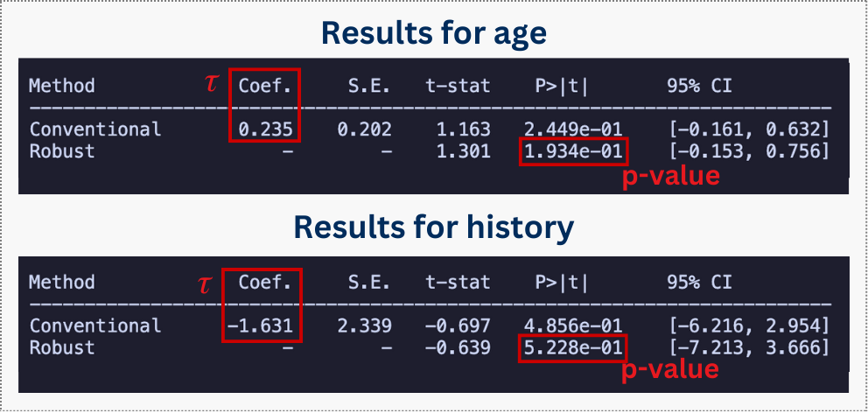Select "Robust" row label in history table
868x413 pixels.
click(x=62, y=348)
